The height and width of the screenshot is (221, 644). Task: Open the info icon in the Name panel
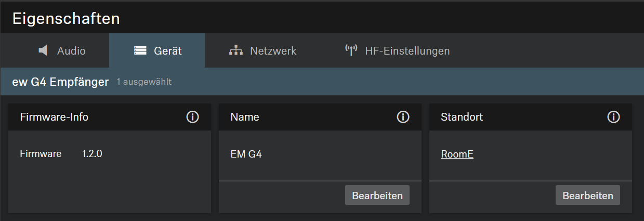(403, 117)
